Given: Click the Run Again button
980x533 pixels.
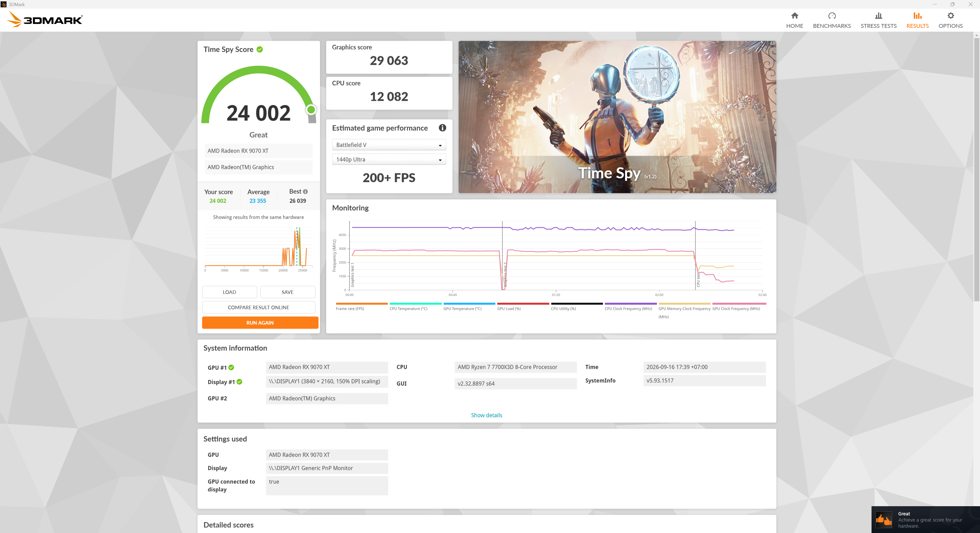Looking at the screenshot, I should 260,323.
